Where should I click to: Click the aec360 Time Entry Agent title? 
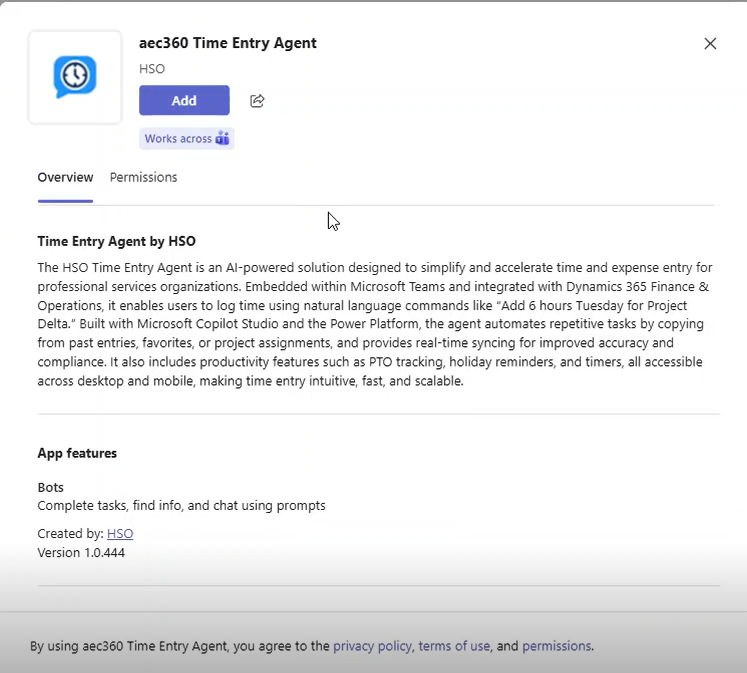228,43
